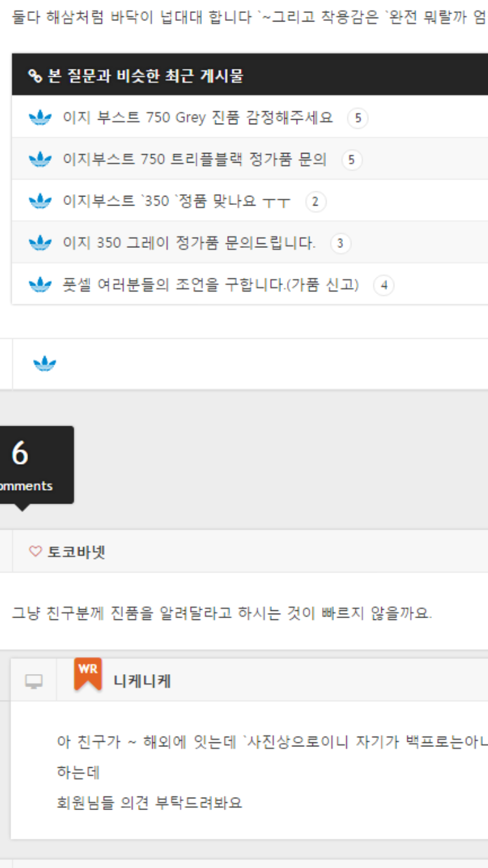Click heart icon next to 토코바넷
This screenshot has height=868, width=488.
point(35,552)
